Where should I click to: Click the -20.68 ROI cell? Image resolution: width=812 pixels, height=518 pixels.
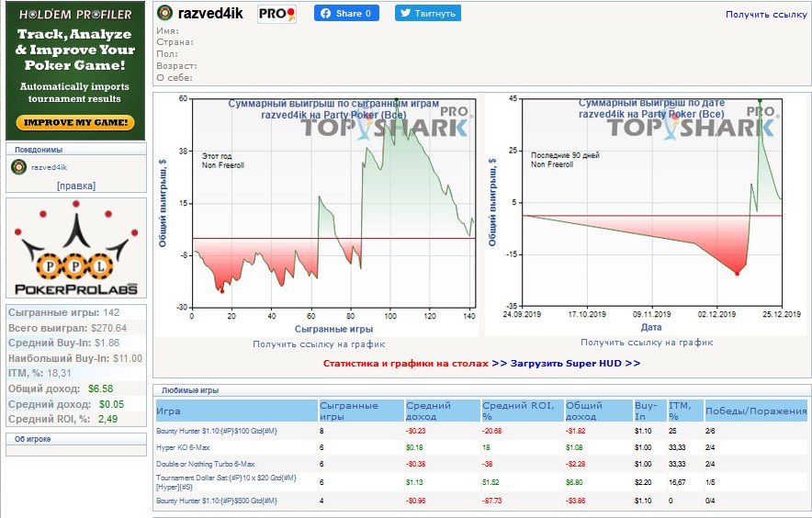(x=492, y=431)
